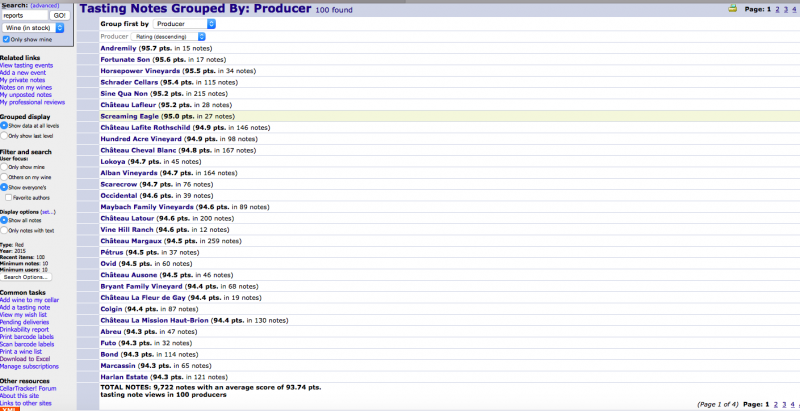Select Only show last level option
The height and width of the screenshot is (411, 800).
point(4,136)
